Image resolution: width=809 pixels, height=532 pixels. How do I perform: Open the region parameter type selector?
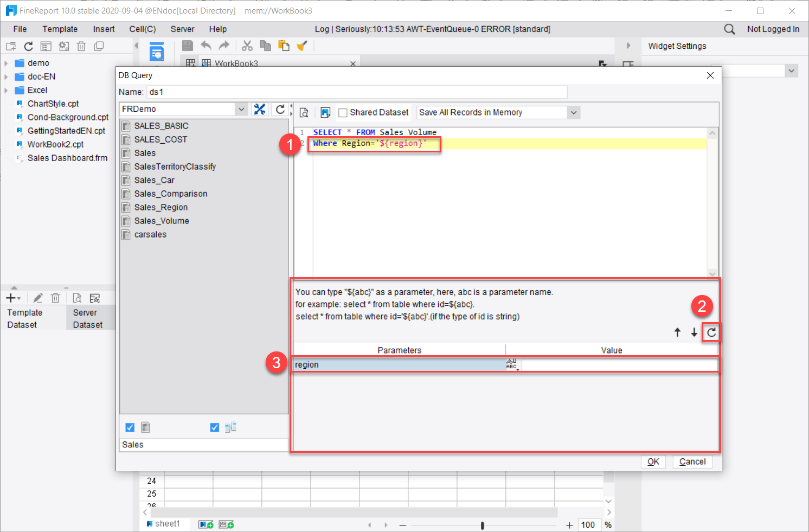[x=512, y=364]
